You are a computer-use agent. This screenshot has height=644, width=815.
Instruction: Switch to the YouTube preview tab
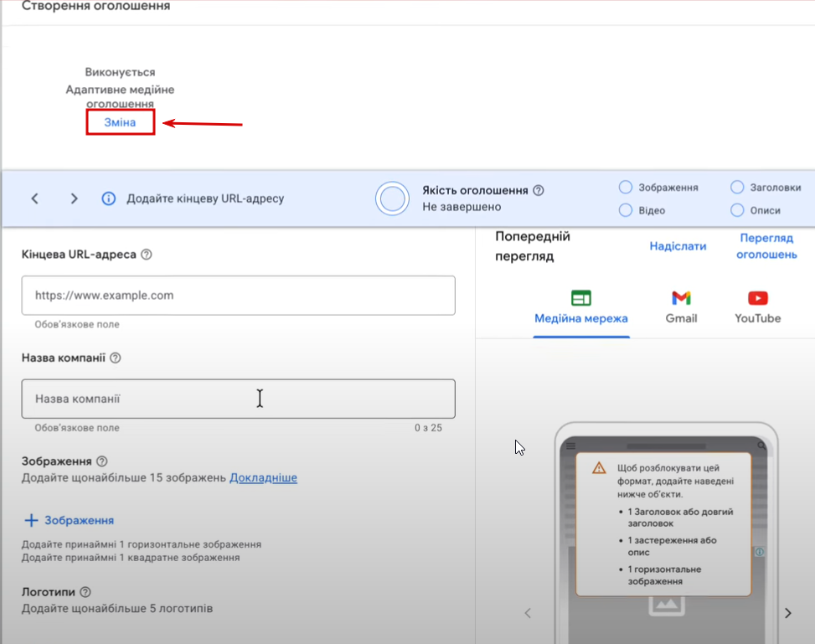click(758, 307)
